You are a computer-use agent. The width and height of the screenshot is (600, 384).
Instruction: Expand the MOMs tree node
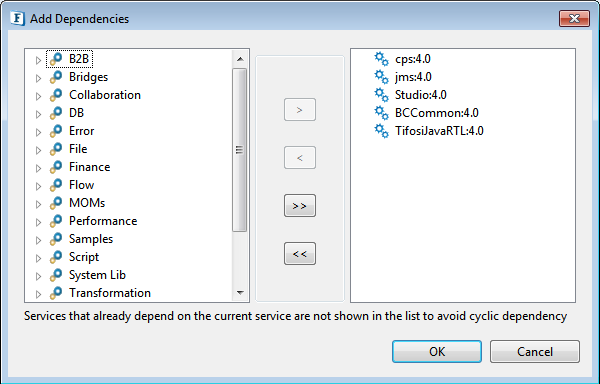[x=38, y=204]
